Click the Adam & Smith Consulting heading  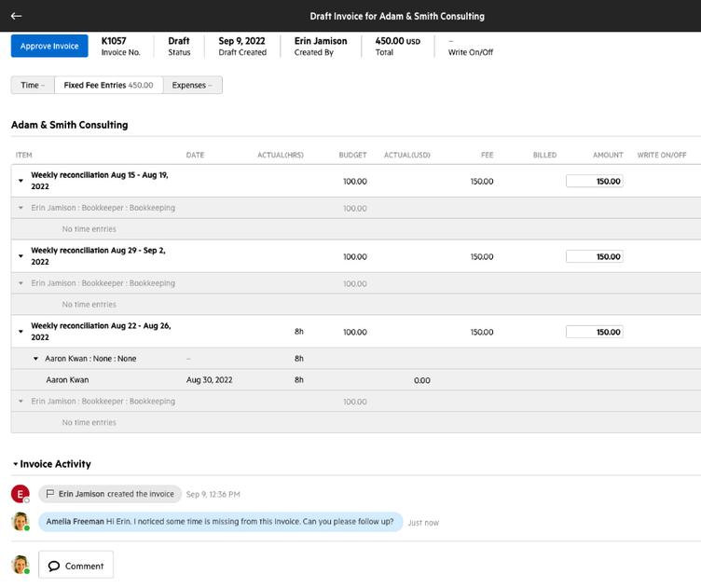[x=69, y=125]
